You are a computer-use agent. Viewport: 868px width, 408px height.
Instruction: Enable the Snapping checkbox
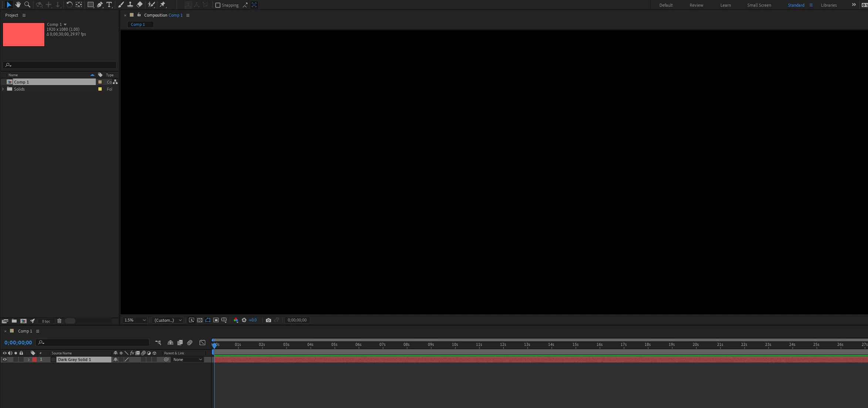tap(218, 5)
